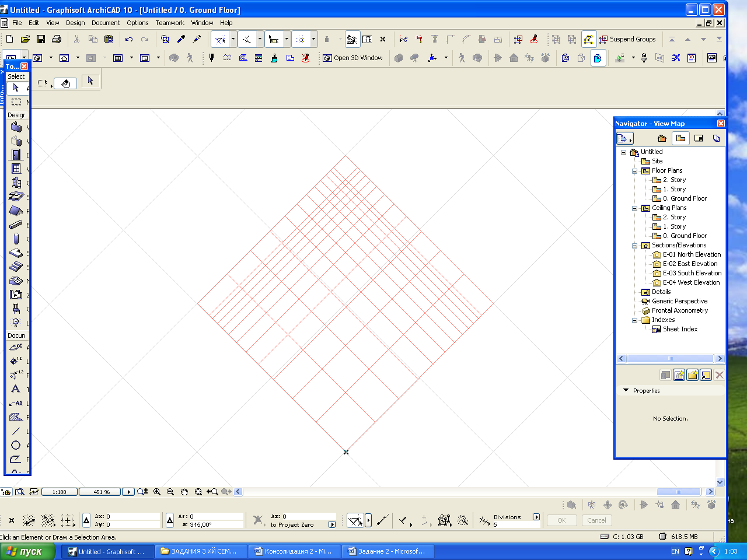The image size is (747, 560).
Task: Open the snap-to-grid options dropdown arrow
Action: tap(313, 39)
